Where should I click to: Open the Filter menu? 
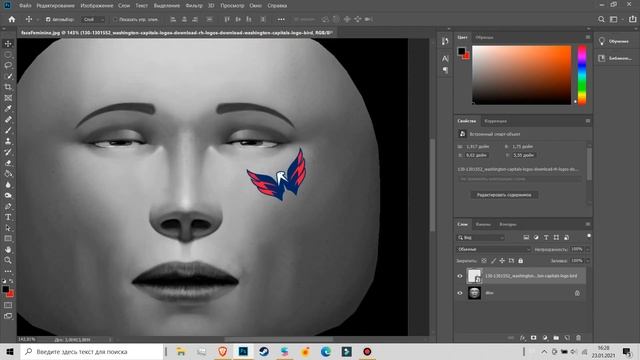194,6
